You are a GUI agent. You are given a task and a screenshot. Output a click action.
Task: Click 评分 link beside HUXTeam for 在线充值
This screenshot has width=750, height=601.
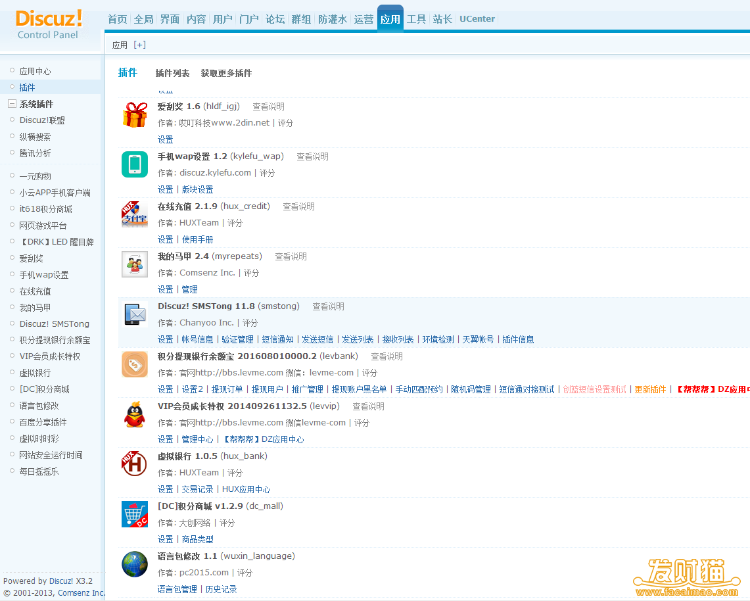pos(235,223)
